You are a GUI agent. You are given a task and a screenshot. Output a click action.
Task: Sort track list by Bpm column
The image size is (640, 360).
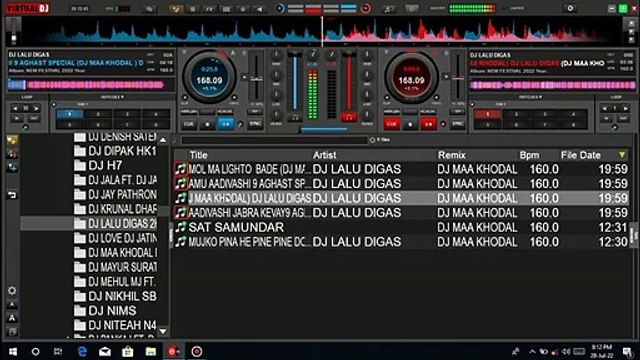[x=529, y=155]
